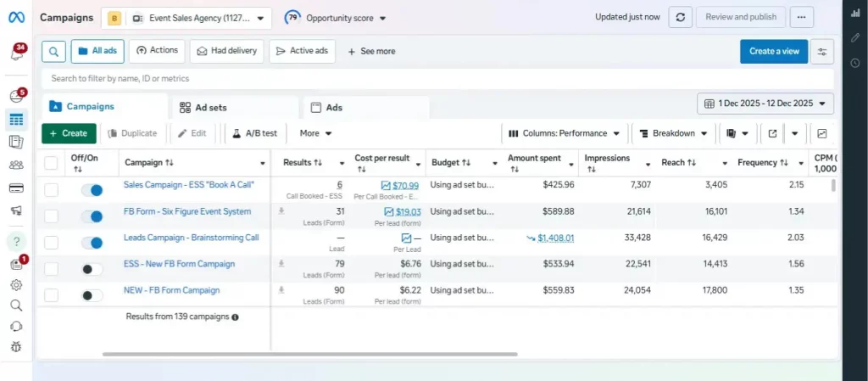Click the view filter sliders icon

pyautogui.click(x=821, y=51)
